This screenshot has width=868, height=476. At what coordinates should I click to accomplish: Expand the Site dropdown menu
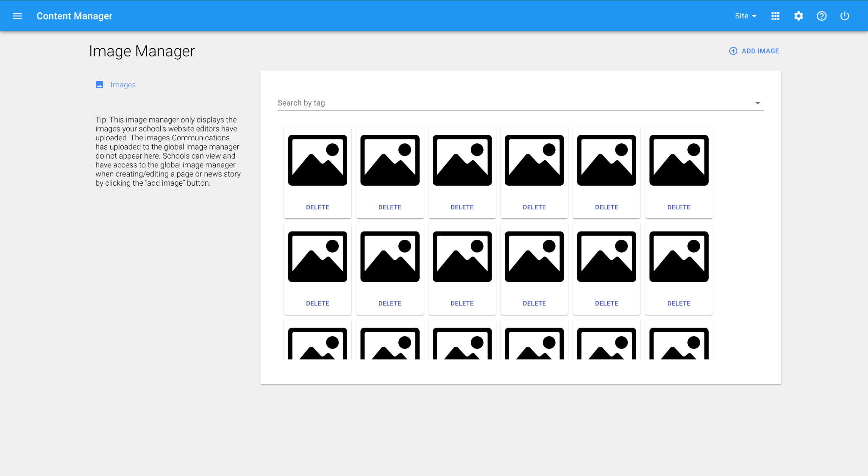tap(746, 16)
